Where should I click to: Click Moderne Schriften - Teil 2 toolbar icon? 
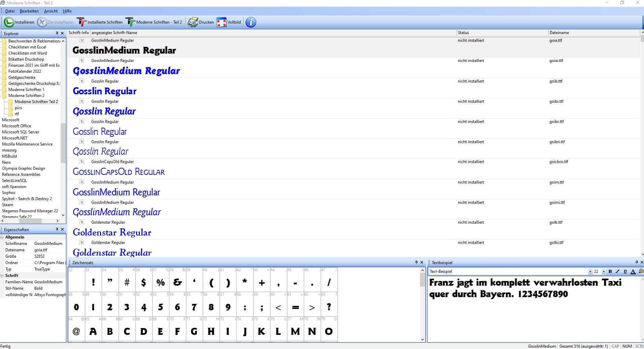(x=130, y=22)
